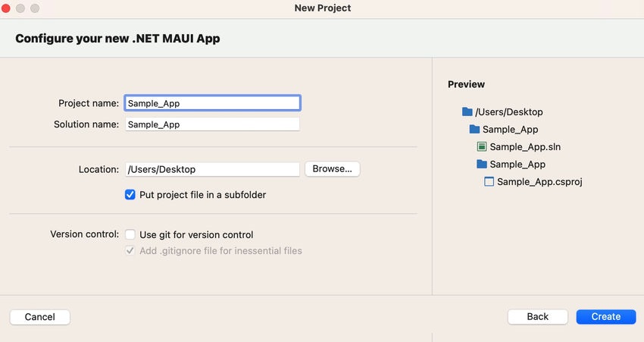644x342 pixels.
Task: Select /Users/Desktop label in Preview tree
Action: pyautogui.click(x=509, y=112)
